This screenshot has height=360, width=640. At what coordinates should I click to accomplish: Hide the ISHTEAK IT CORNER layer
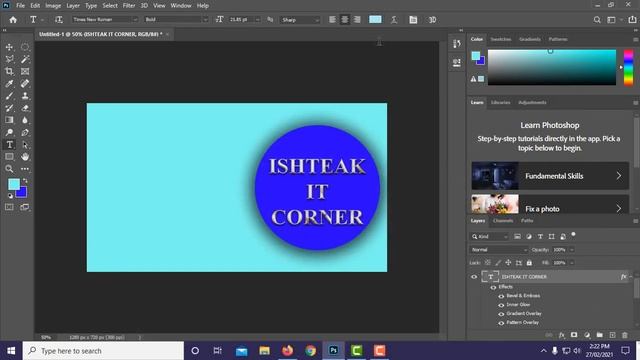474,277
